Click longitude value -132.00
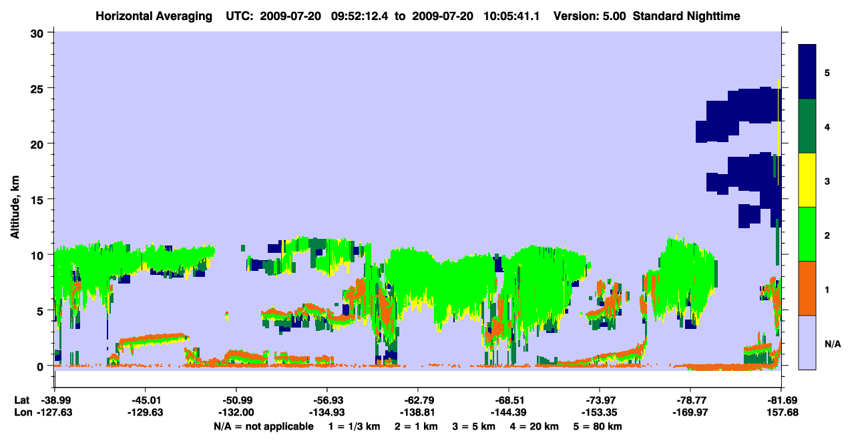 236,413
